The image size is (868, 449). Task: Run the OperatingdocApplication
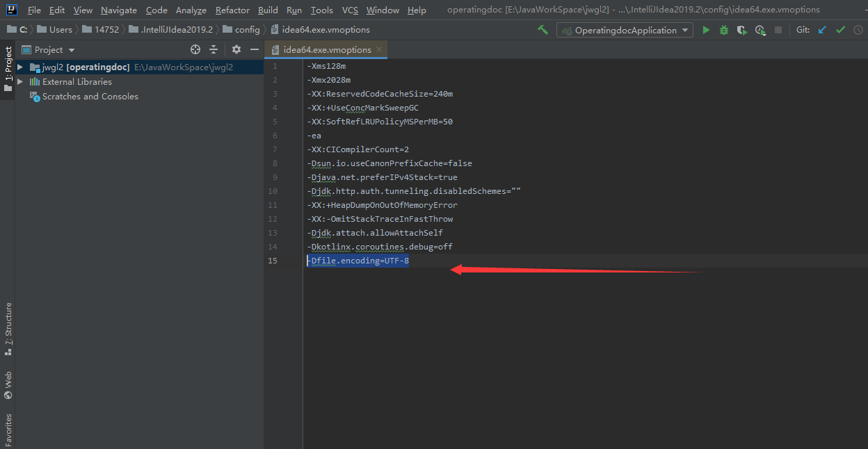[706, 30]
